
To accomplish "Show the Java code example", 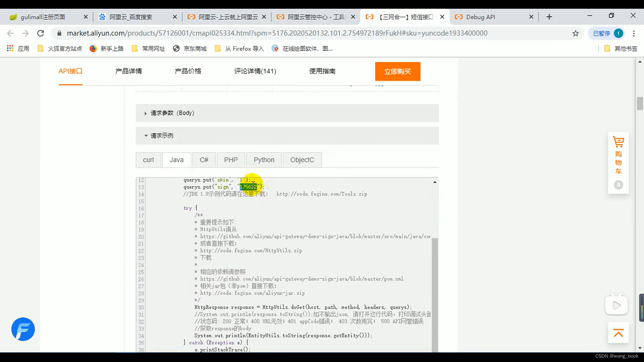I will point(176,160).
